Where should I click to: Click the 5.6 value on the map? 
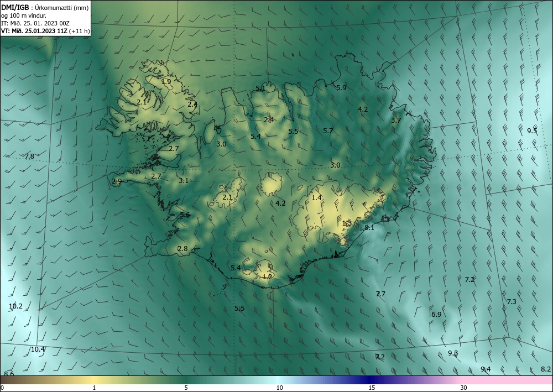[185, 215]
